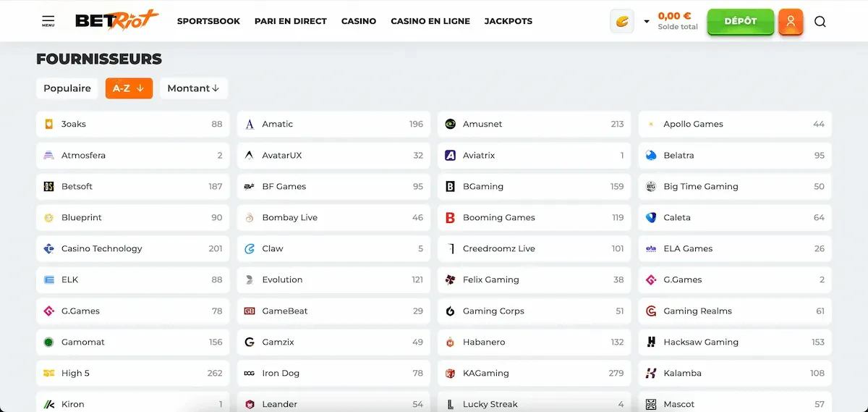868x412 pixels.
Task: Toggle the A-Z sort order
Action: click(129, 88)
